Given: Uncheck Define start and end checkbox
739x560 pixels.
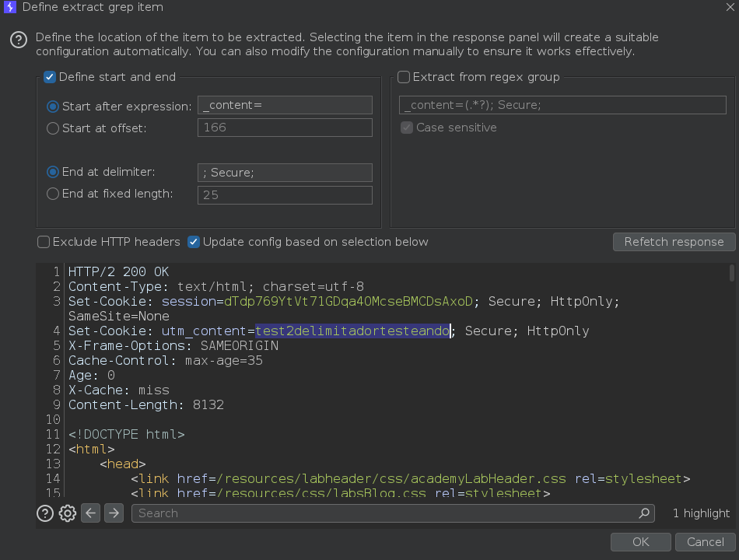Looking at the screenshot, I should (50, 77).
